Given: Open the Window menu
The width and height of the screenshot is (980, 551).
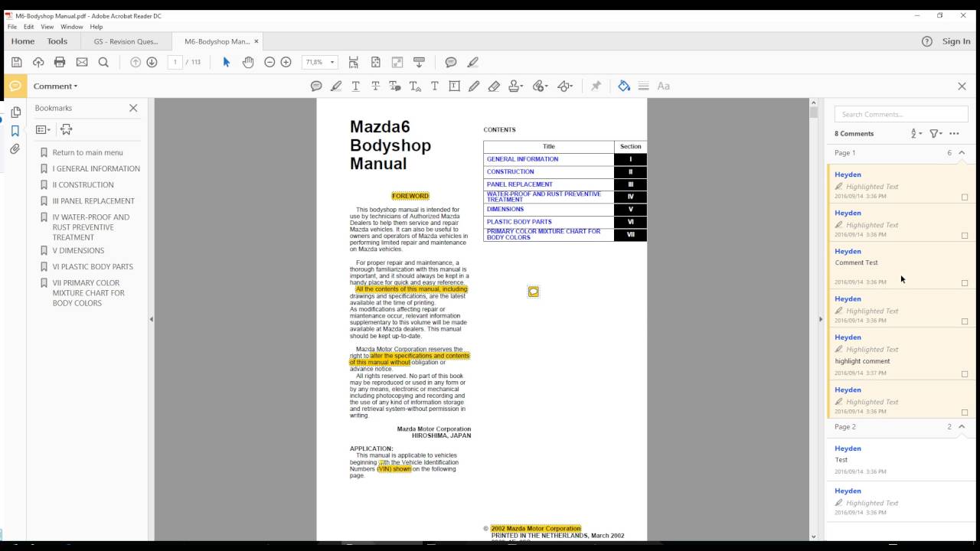Looking at the screenshot, I should coord(72,27).
